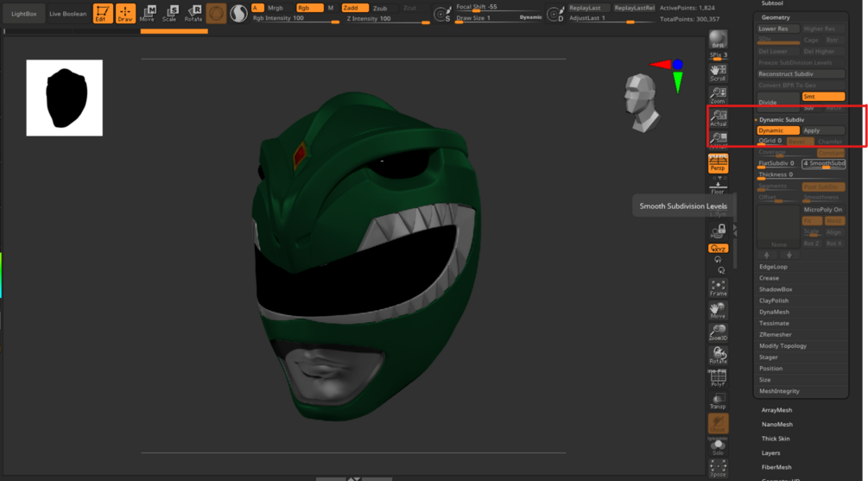Image resolution: width=868 pixels, height=481 pixels.
Task: Toggle Transp transparency mode
Action: pyautogui.click(x=718, y=401)
